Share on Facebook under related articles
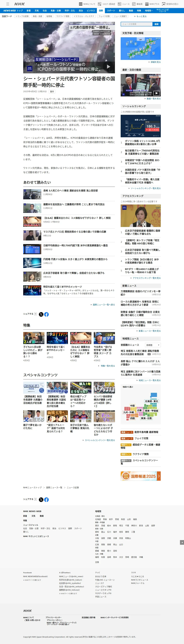This screenshot has height=644, width=184. click(x=46, y=315)
